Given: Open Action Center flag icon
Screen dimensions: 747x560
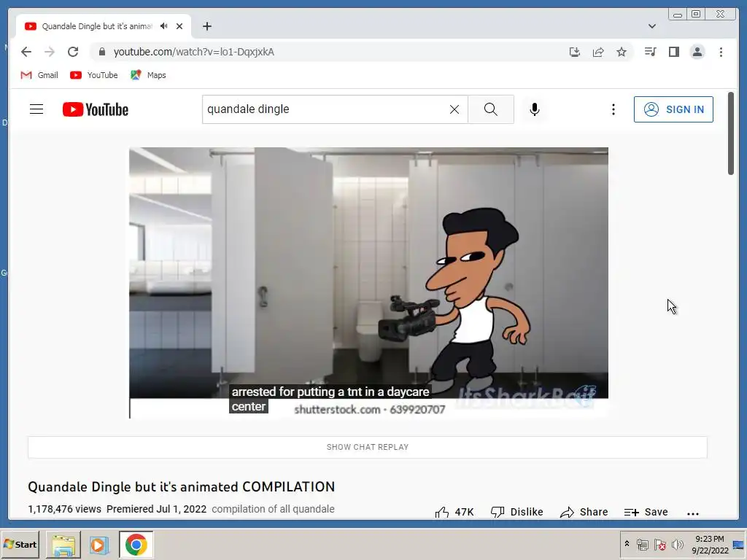Looking at the screenshot, I should 659,544.
